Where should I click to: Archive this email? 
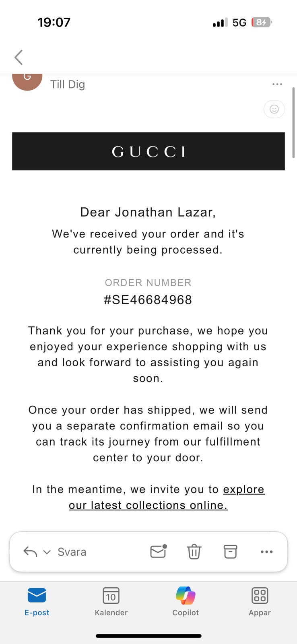230,551
